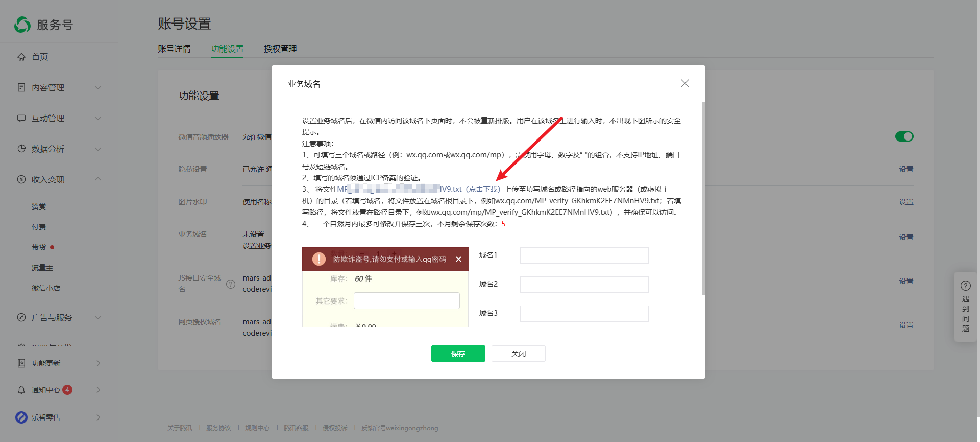The image size is (980, 442).
Task: Click the 域名2 input field
Action: [584, 285]
